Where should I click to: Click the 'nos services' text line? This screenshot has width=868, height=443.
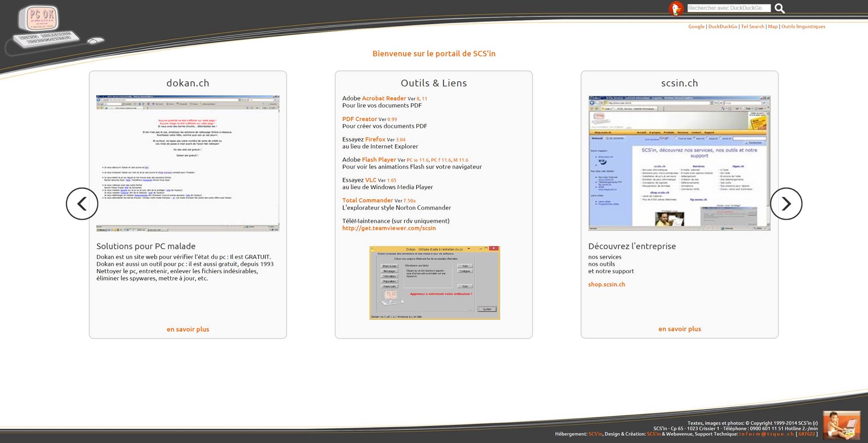tap(605, 257)
